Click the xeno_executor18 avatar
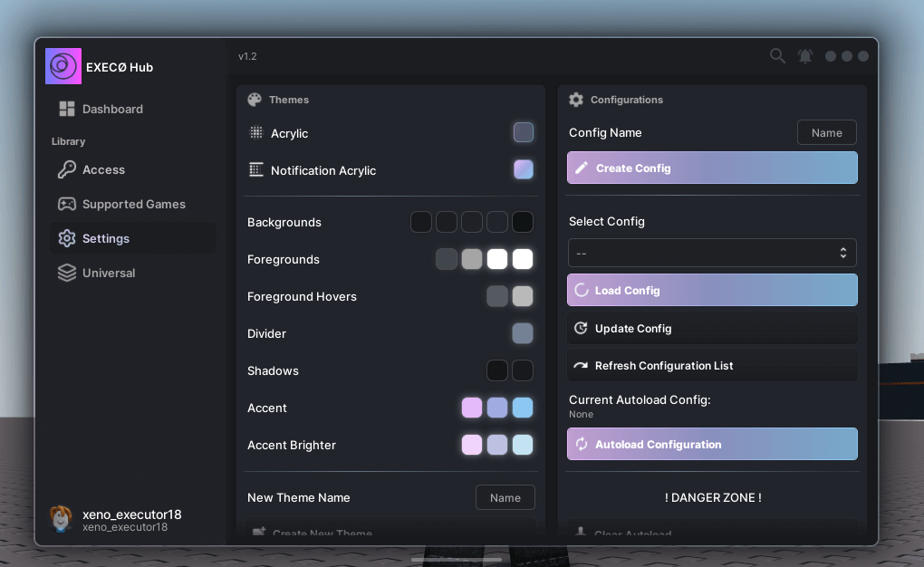Screen dimensions: 924x567 coord(62,519)
